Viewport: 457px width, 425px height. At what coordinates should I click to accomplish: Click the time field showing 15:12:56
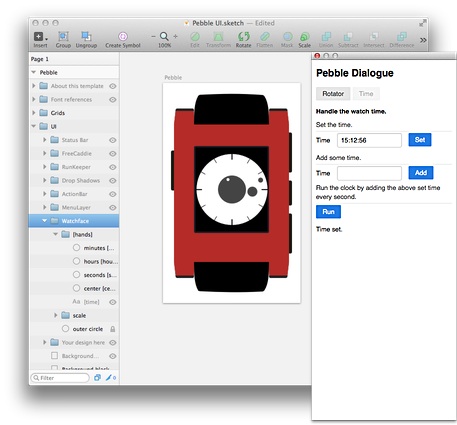click(x=369, y=140)
